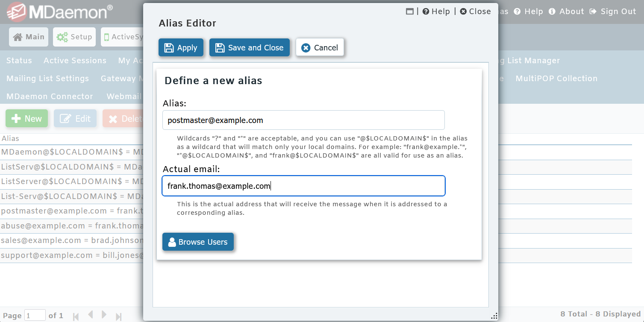This screenshot has width=644, height=322.
Task: Maximize dialog using the window icon
Action: [410, 12]
